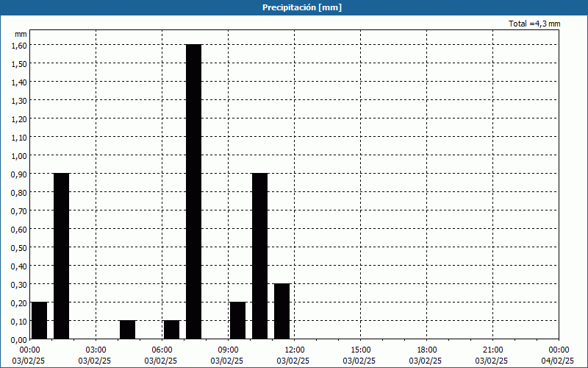This screenshot has height=368, width=588.
Task: Select the 0,90 mm bar before 03:00
Action: click(61, 256)
